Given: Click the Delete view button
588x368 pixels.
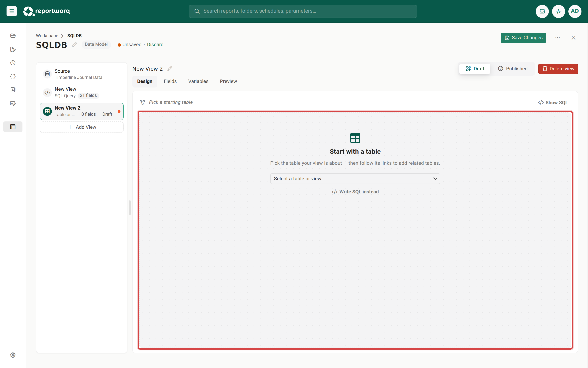Looking at the screenshot, I should (558, 69).
